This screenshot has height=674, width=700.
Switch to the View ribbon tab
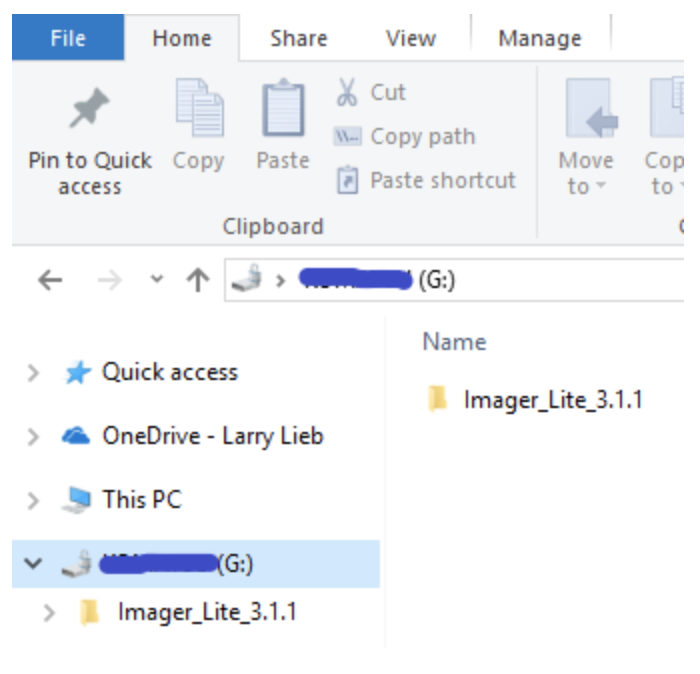pyautogui.click(x=411, y=39)
